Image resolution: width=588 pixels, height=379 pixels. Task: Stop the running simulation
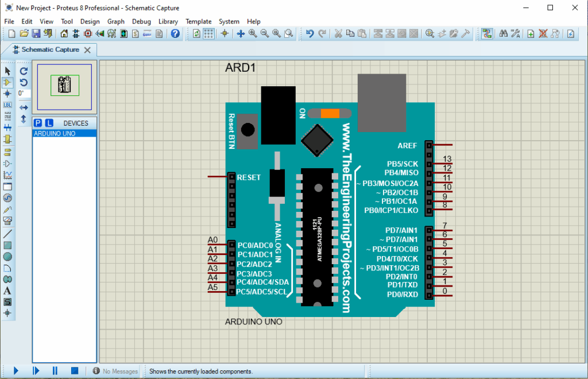pos(74,370)
